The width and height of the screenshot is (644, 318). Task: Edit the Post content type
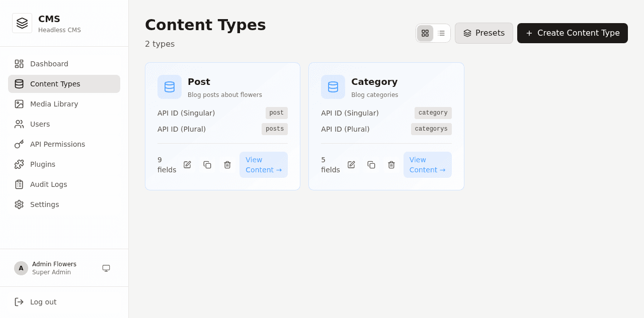pos(187,165)
